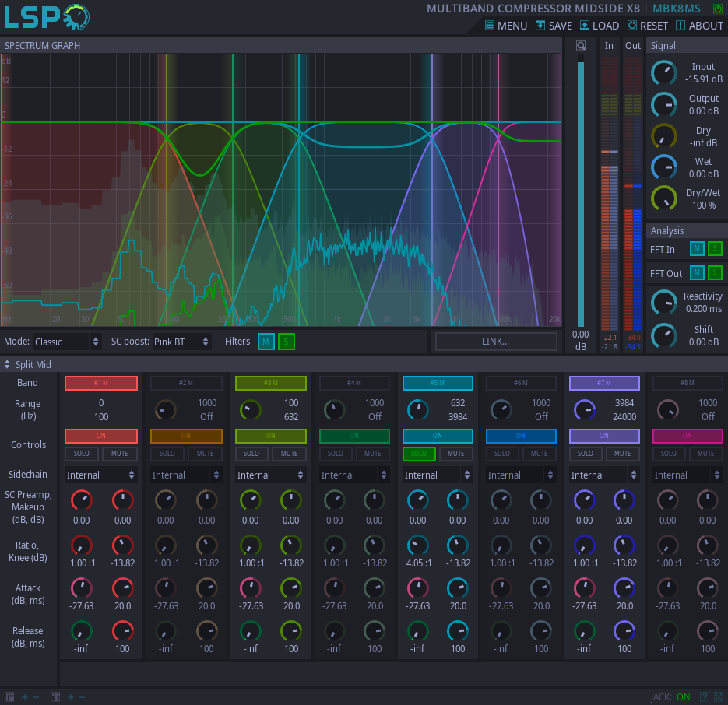
Task: Click the 3984 Hz split marker on graph
Action: coord(432,191)
